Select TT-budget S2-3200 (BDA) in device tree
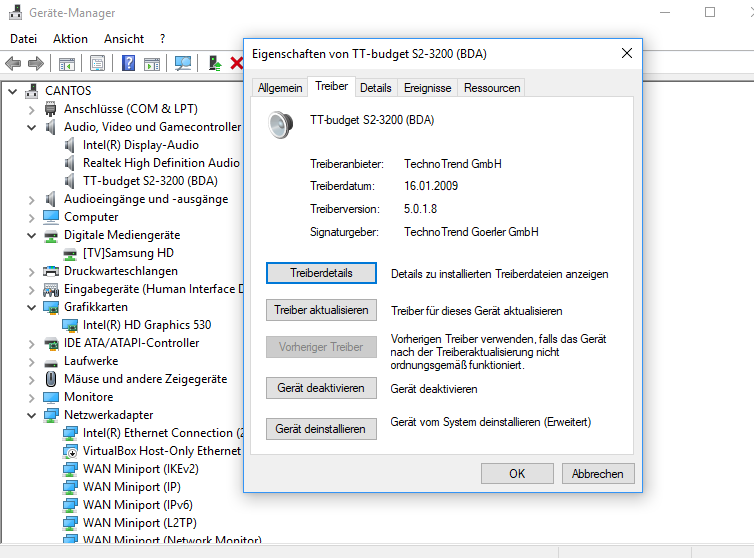Image resolution: width=754 pixels, height=558 pixels. (x=150, y=181)
